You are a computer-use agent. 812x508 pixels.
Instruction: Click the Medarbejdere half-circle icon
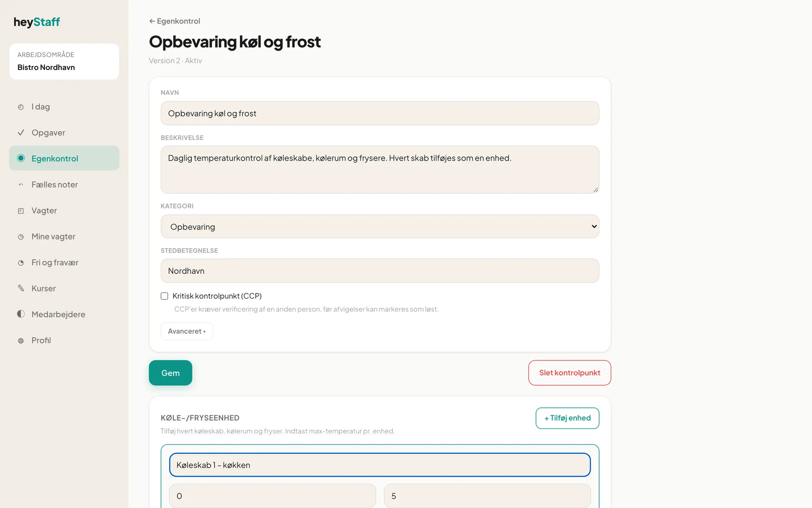point(21,314)
